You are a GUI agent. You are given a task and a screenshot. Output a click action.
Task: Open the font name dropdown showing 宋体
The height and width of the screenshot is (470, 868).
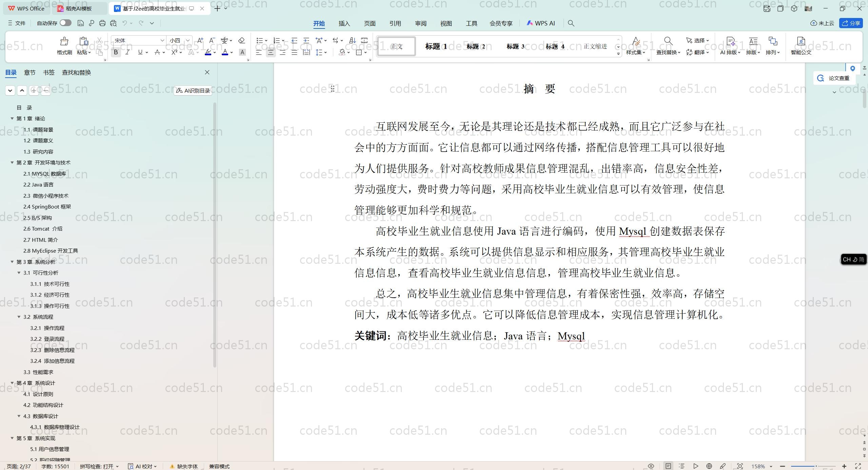click(162, 40)
